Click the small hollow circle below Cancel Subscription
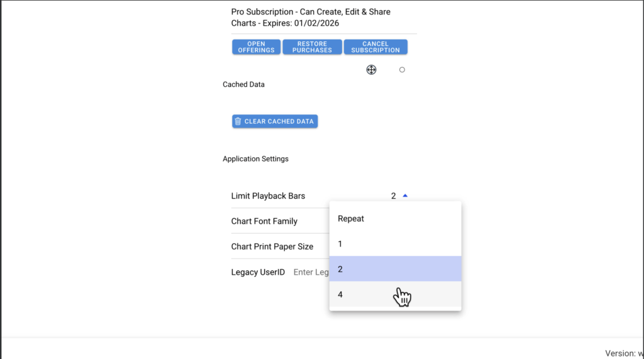The height and width of the screenshot is (359, 644). (x=402, y=70)
